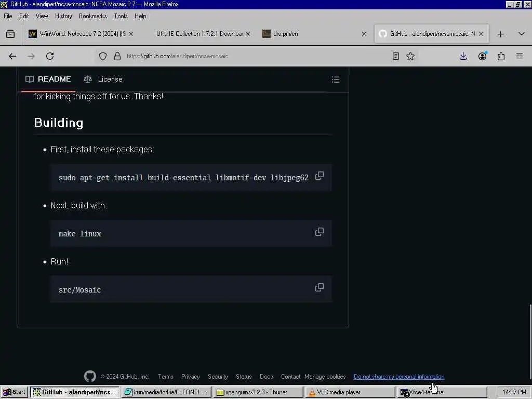532x399 pixels.
Task: Click the src/Mosaic code text
Action: coord(79,290)
